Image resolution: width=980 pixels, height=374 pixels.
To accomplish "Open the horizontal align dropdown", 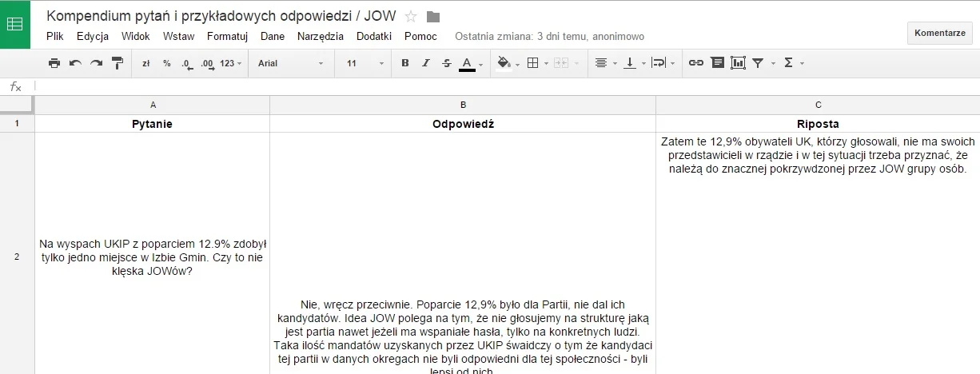I will 606,63.
